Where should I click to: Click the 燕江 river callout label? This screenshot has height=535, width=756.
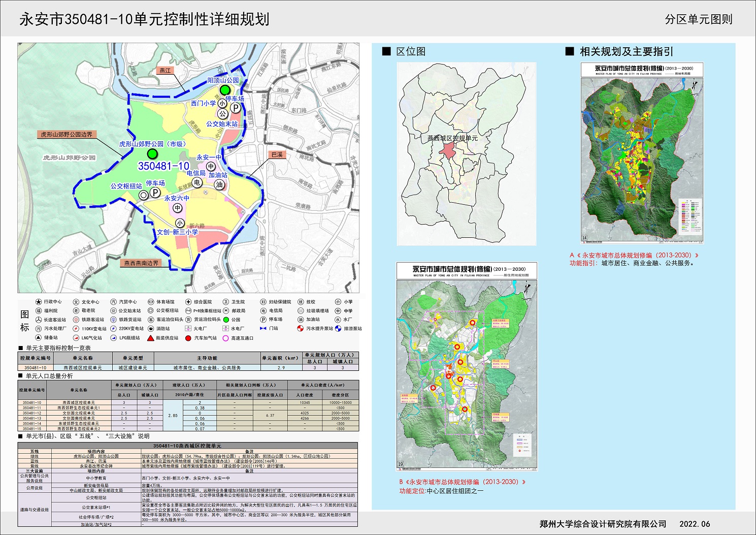click(x=166, y=71)
